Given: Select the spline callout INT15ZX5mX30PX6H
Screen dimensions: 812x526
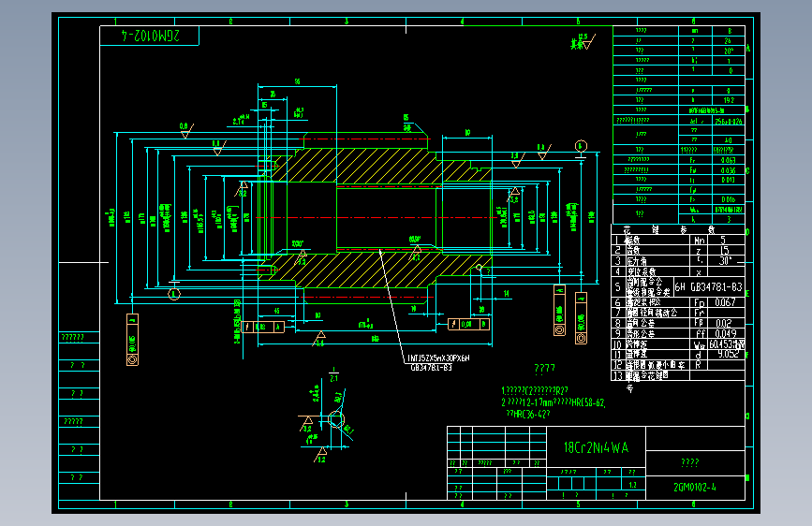Looking at the screenshot, I should pyautogui.click(x=438, y=358).
